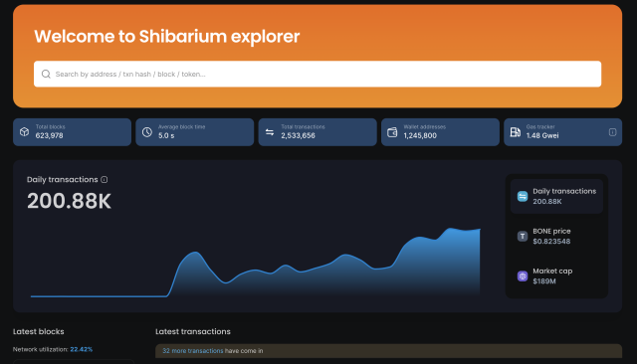Load the 32 more transactions link
This screenshot has width=637, height=364.
click(192, 351)
